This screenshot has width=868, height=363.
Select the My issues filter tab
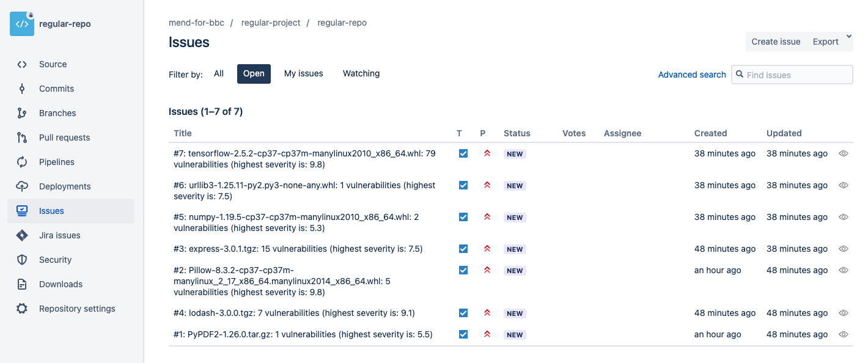click(x=303, y=73)
